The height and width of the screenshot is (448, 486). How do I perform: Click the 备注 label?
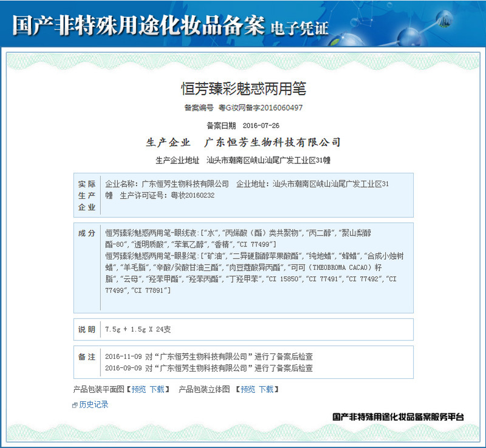[x=87, y=356]
